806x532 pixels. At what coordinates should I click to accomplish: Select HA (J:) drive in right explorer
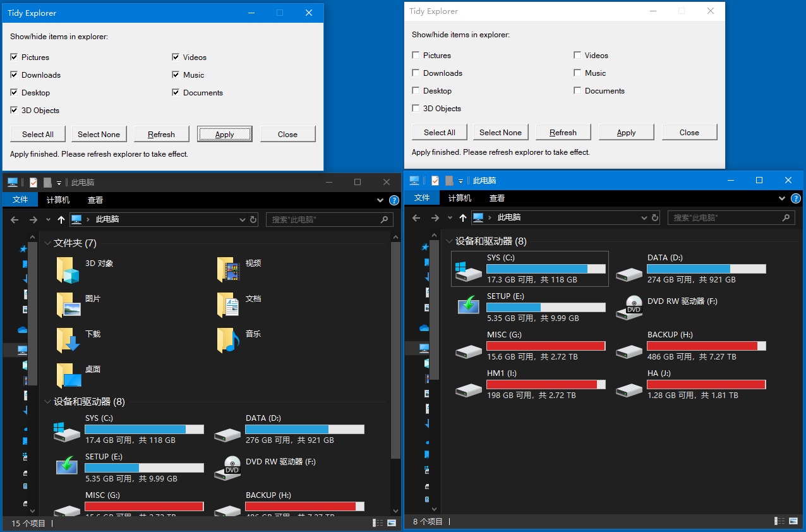691,384
